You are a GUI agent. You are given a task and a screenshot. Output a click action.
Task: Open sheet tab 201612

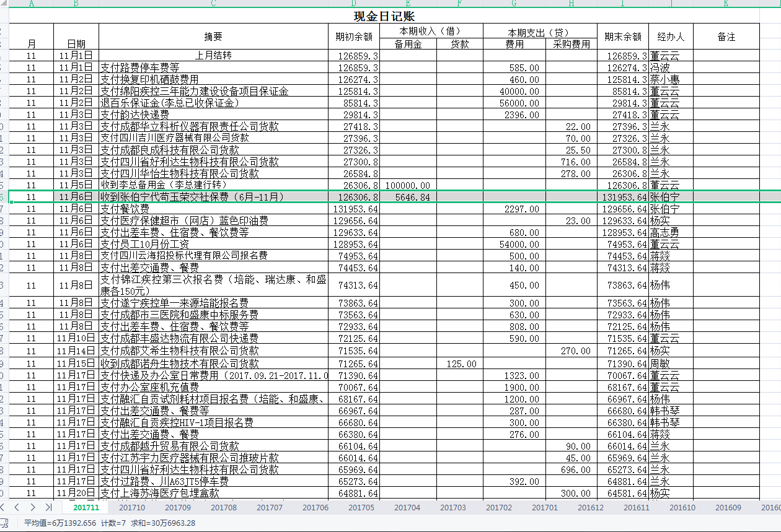pyautogui.click(x=591, y=507)
